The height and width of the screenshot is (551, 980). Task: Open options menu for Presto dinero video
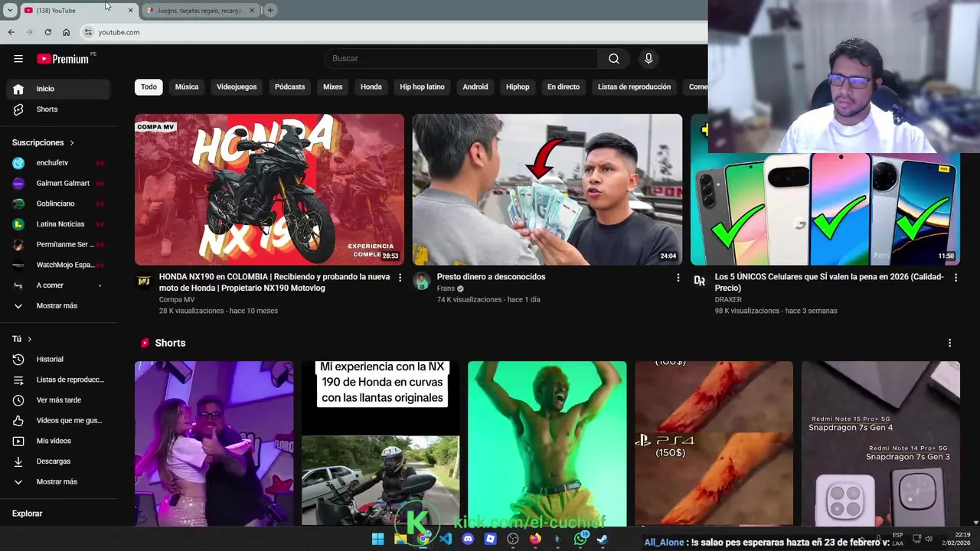coord(678,278)
